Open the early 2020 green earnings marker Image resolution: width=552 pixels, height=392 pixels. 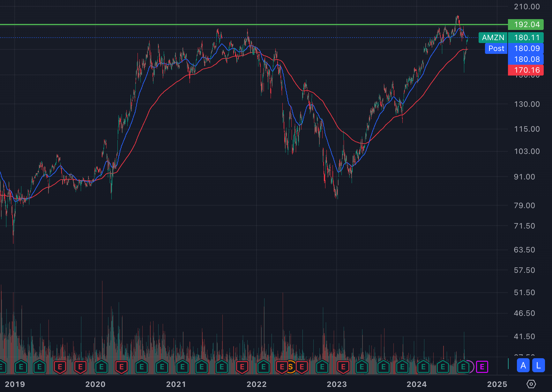[101, 367]
